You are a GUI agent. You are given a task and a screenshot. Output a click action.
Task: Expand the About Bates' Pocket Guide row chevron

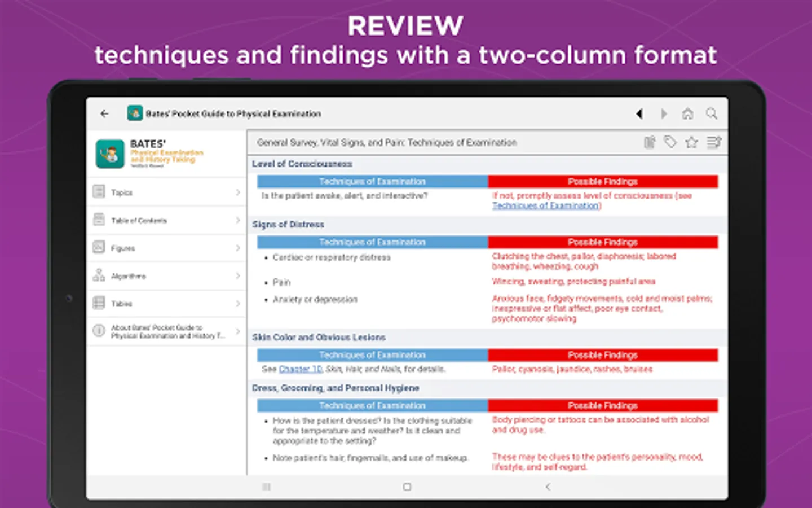[x=238, y=331]
